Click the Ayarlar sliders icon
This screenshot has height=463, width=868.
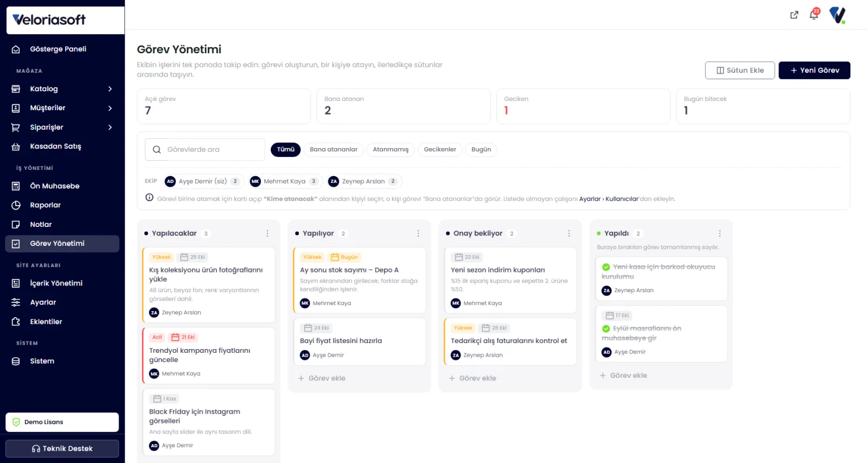pos(16,302)
